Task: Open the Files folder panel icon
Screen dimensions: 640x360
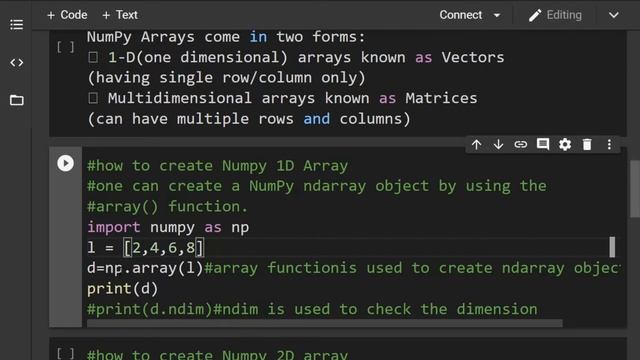Action: 16,100
